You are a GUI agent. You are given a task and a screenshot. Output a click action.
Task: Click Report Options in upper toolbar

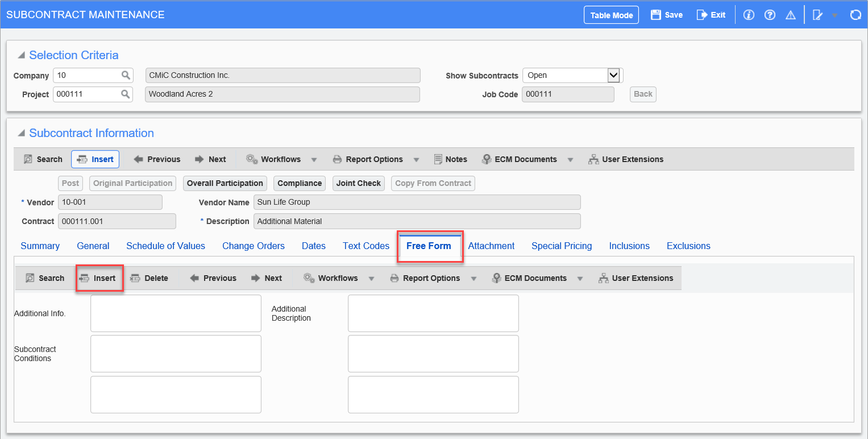[x=368, y=159]
